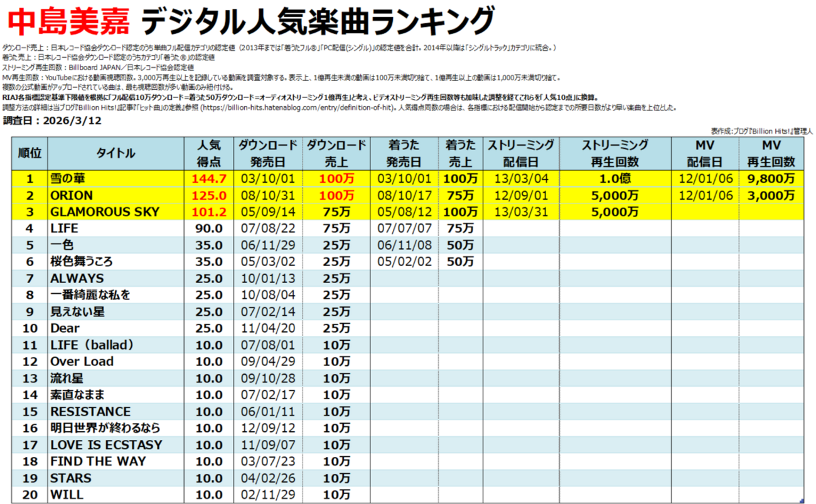The width and height of the screenshot is (816, 504).
Task: Select the song title 雪の華
Action: pyautogui.click(x=67, y=178)
